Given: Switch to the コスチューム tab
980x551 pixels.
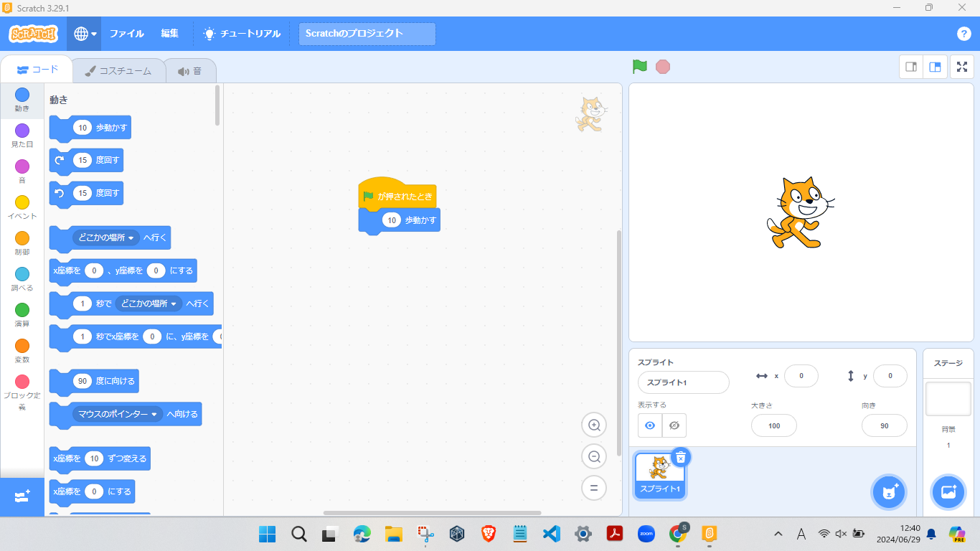Looking at the screenshot, I should pyautogui.click(x=118, y=71).
